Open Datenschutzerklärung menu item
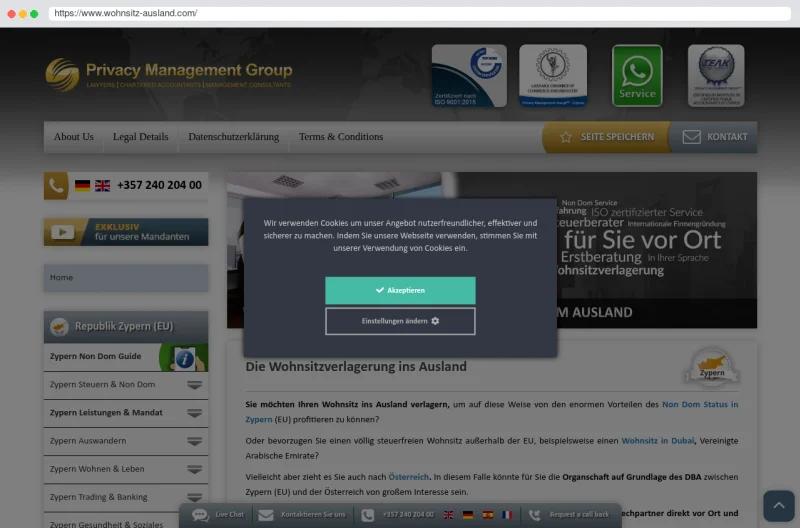The width and height of the screenshot is (800, 528). click(x=234, y=137)
